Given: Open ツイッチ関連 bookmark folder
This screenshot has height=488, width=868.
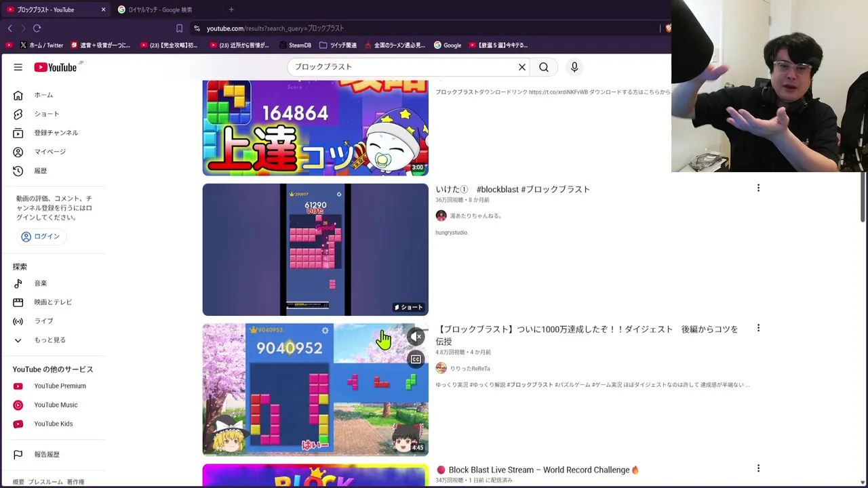Looking at the screenshot, I should tap(338, 45).
